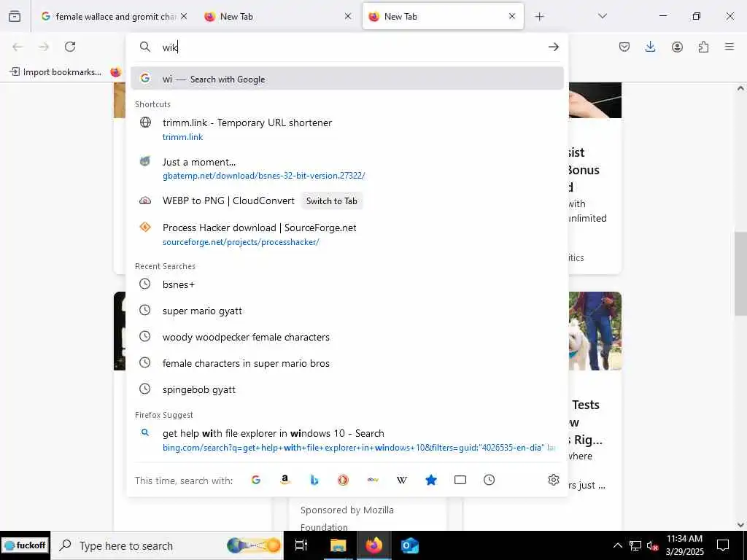
Task: Open search settings gear icon
Action: click(553, 480)
